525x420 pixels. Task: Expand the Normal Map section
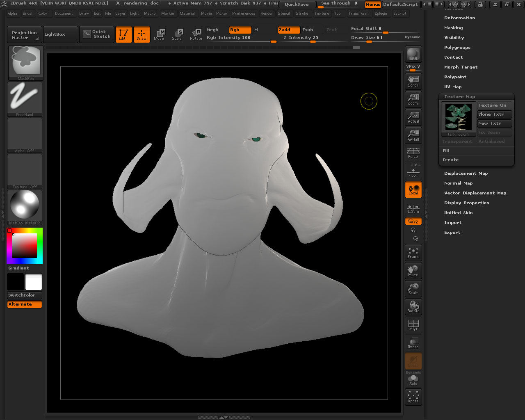pyautogui.click(x=458, y=183)
